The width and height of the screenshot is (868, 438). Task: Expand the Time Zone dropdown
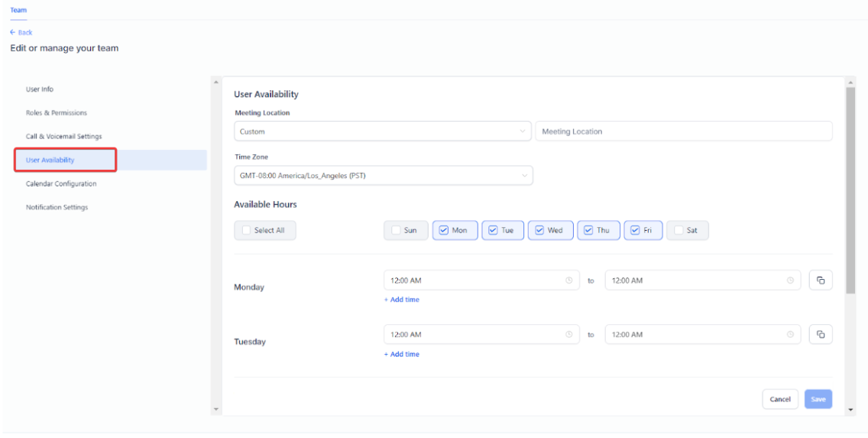382,176
